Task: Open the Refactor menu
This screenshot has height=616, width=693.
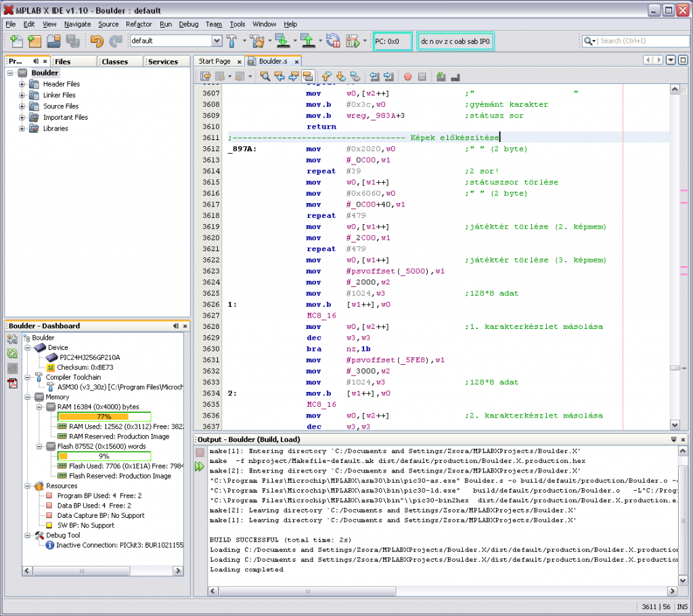Action: (x=139, y=24)
